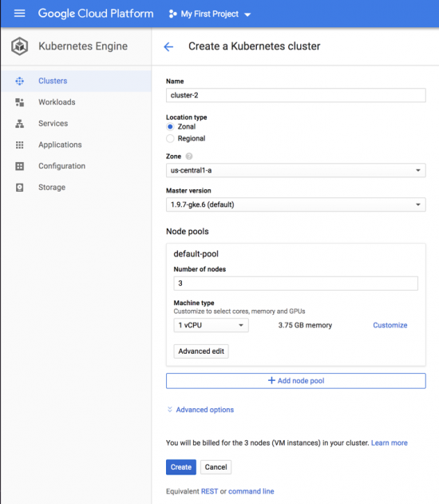This screenshot has width=439, height=504.
Task: Click the Customize link
Action: (x=390, y=325)
